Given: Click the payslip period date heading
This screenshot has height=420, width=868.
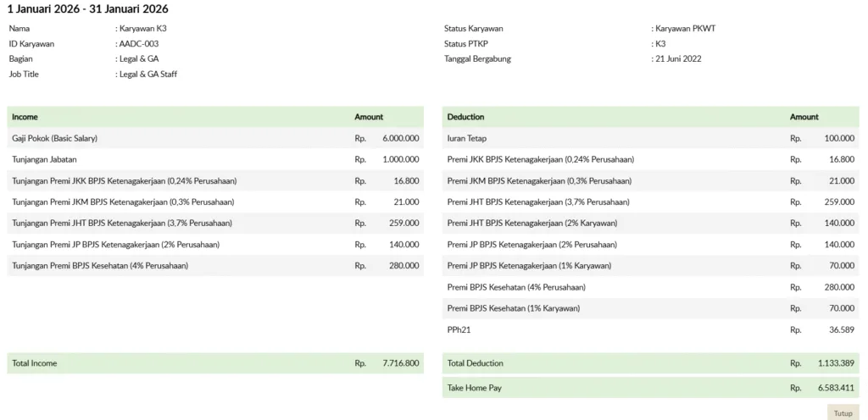Looking at the screenshot, I should 87,9.
